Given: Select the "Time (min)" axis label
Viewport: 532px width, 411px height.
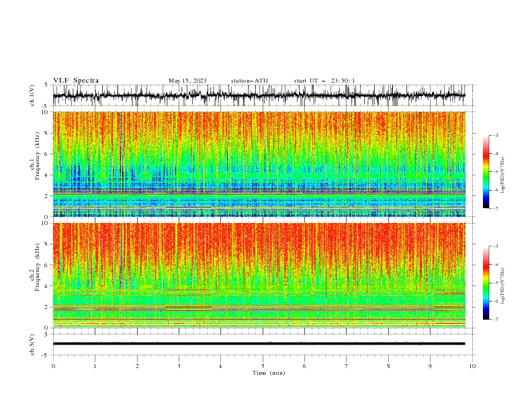Looking at the screenshot, I should pos(269,373).
